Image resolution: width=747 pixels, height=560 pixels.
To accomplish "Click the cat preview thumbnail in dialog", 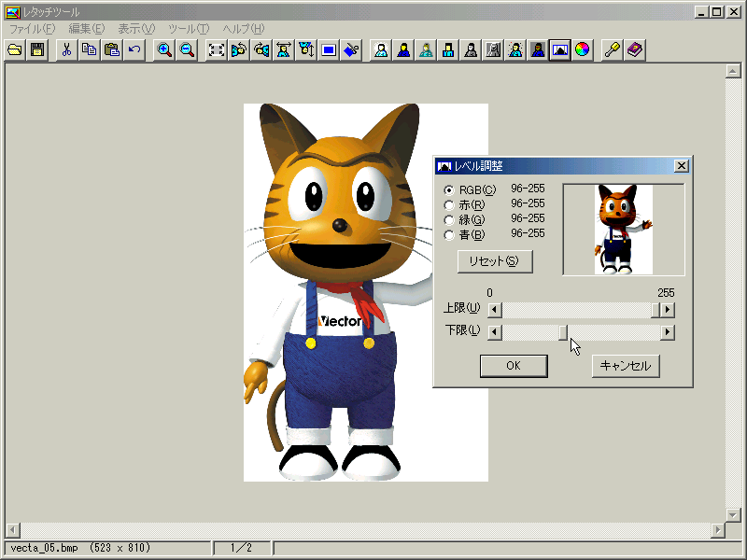I will coord(623,230).
